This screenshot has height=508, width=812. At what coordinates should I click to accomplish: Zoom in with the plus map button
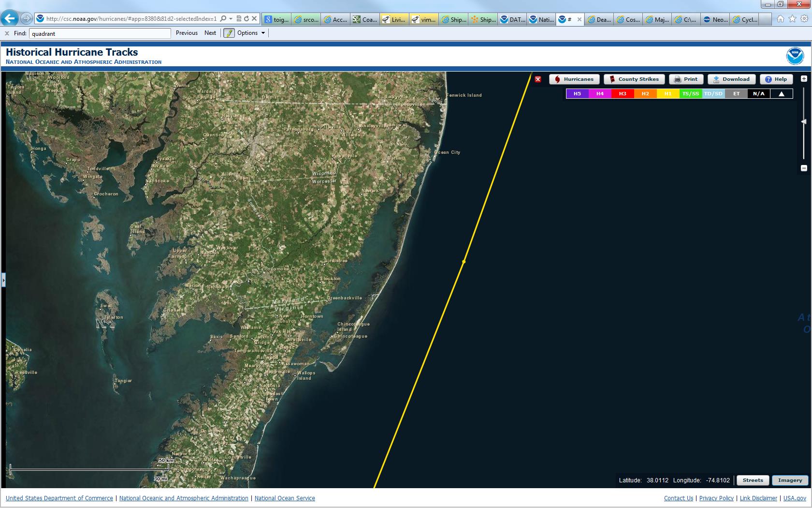(x=804, y=79)
